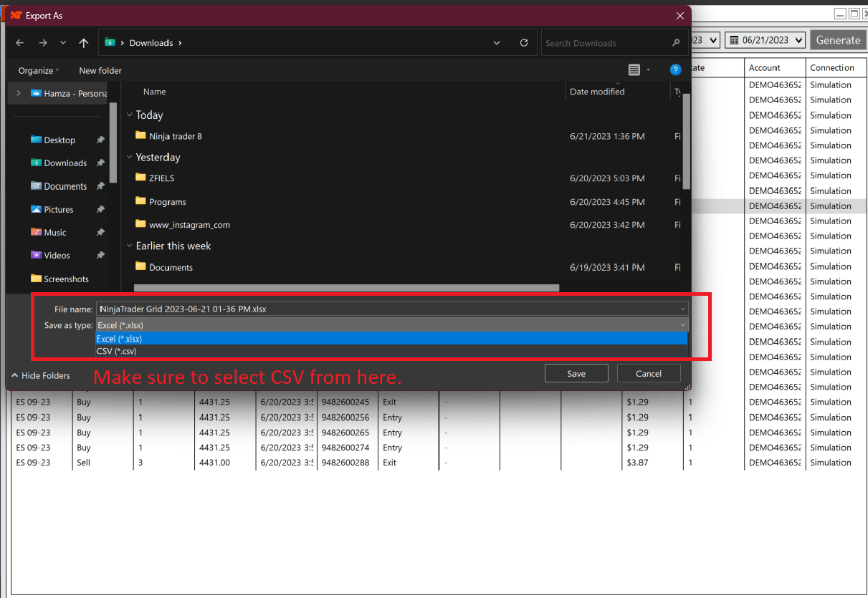Viewport: 868px width, 598px height.
Task: Click the Hide Folders control
Action: point(41,375)
